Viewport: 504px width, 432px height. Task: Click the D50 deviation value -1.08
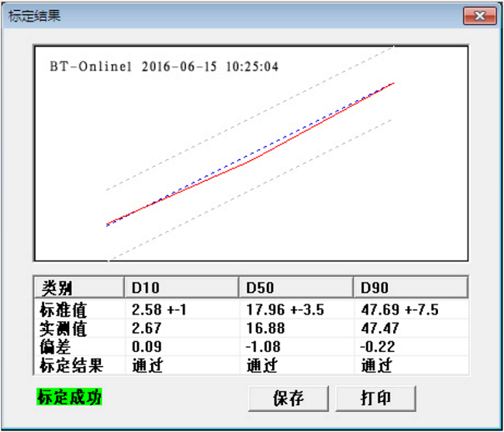263,347
